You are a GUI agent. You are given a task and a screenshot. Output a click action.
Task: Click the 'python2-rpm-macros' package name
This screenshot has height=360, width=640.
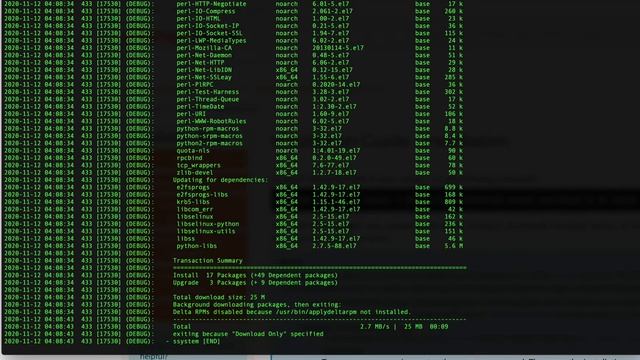(209, 143)
